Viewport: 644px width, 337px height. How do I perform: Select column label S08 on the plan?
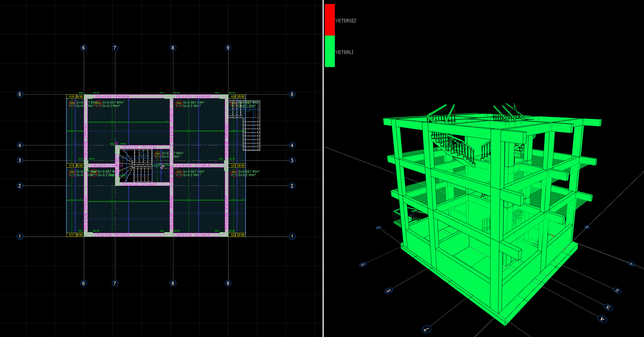[217, 93]
